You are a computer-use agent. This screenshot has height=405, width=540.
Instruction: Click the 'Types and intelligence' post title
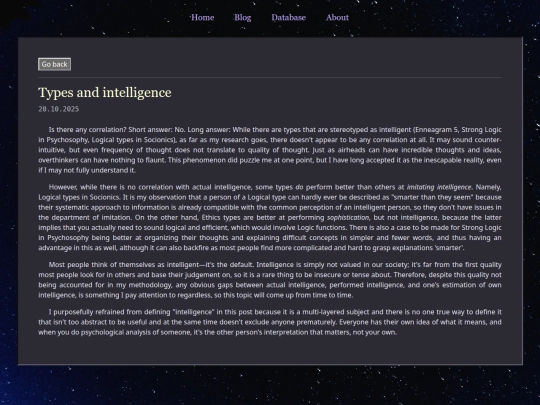click(105, 93)
